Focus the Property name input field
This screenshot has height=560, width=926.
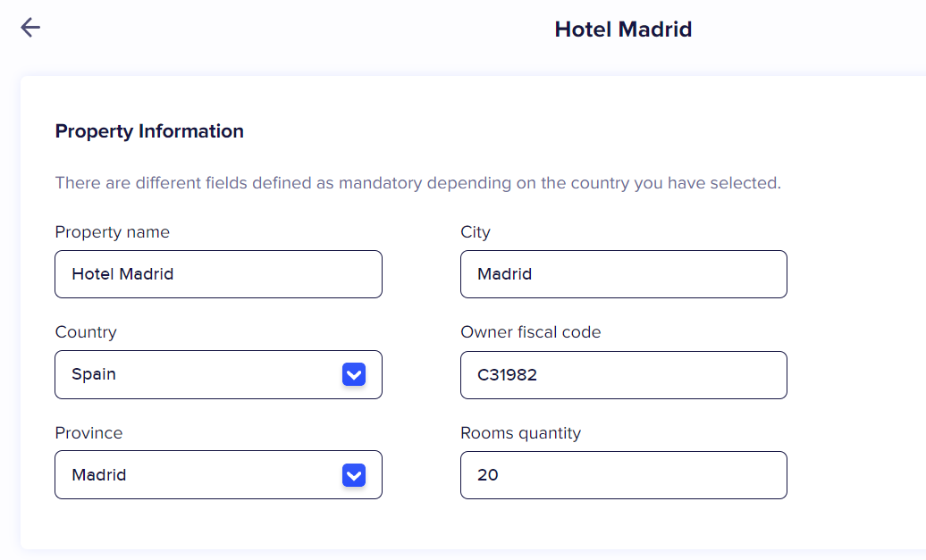[218, 274]
